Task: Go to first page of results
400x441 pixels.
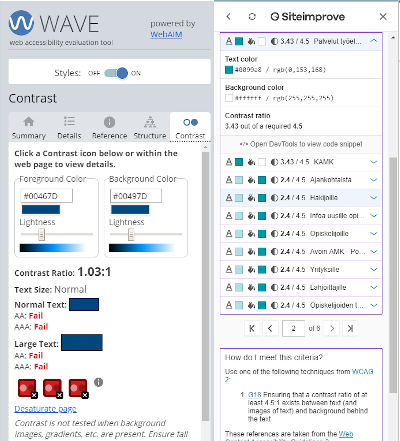Action: 252,329
